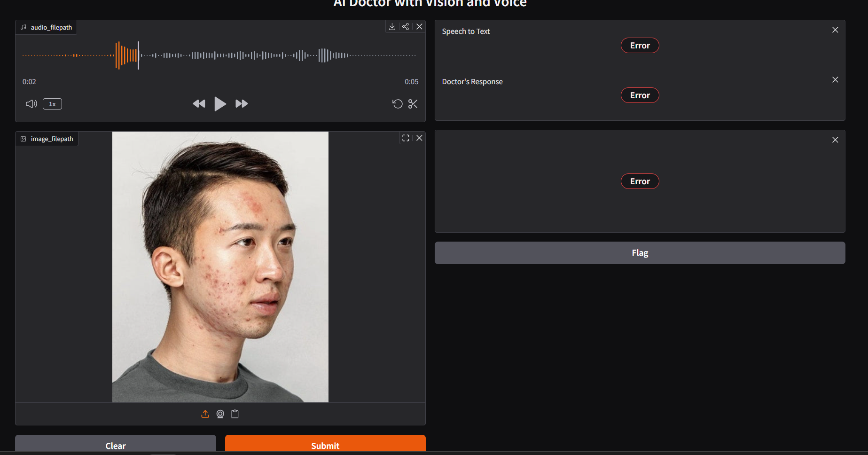This screenshot has width=868, height=455.
Task: Trim the audio with the scissors tool
Action: click(413, 104)
